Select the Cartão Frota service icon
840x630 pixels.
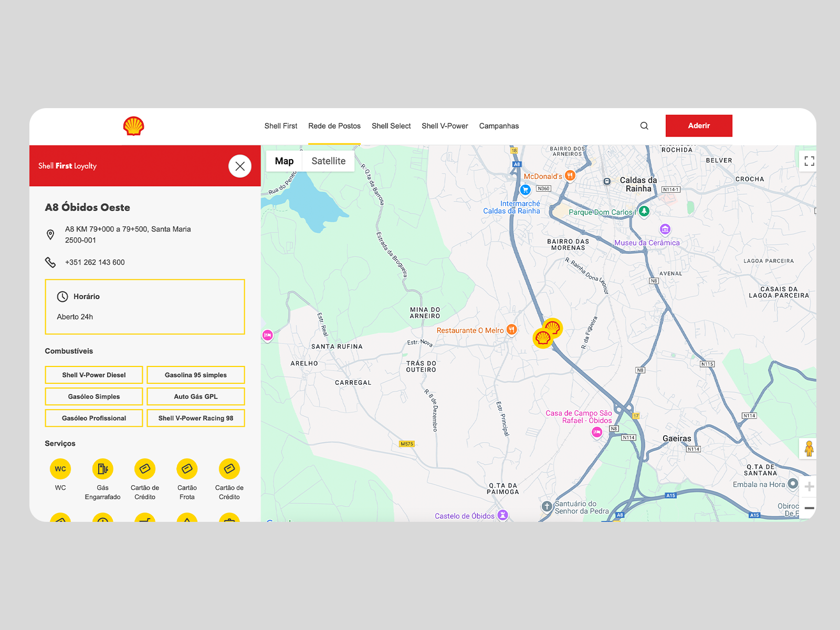[187, 469]
